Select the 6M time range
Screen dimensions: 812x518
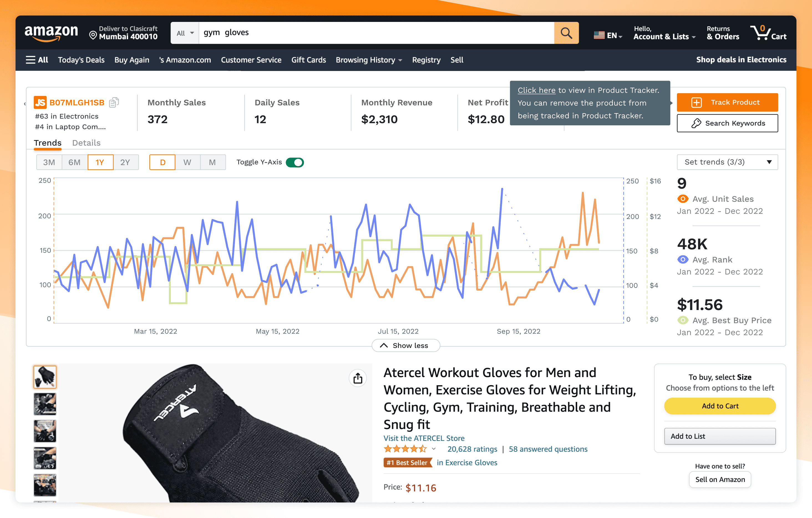coord(75,162)
